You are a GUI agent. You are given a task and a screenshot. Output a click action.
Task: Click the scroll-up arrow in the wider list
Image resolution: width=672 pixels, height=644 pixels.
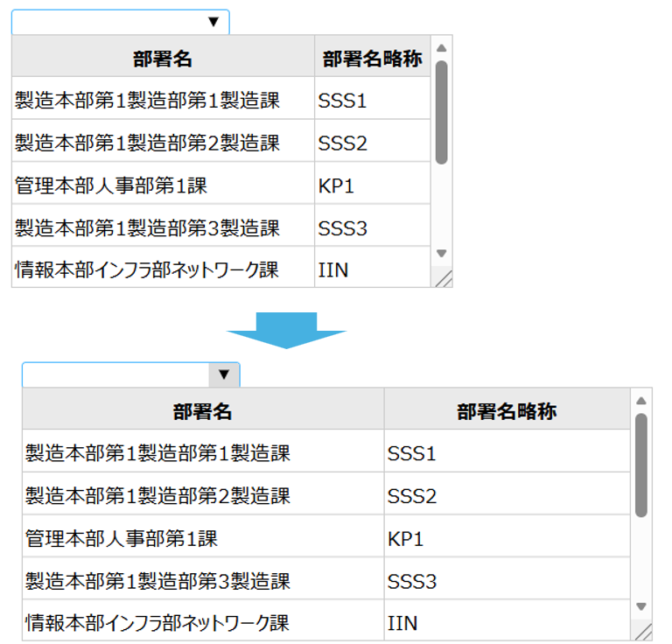(x=641, y=402)
